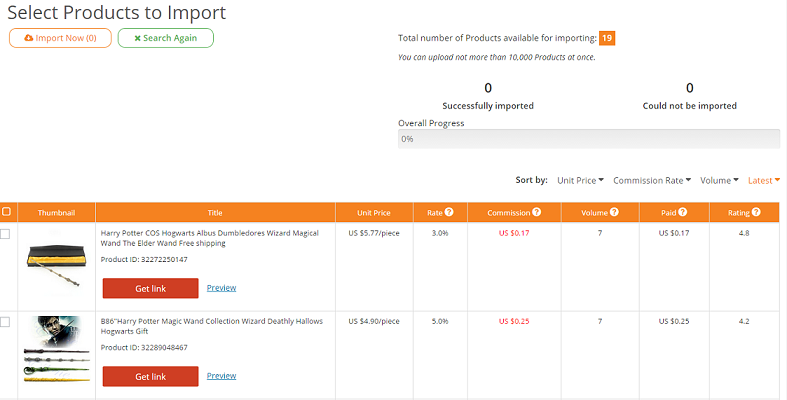787x400 pixels.
Task: Check the Deathly Hallows product row checkbox
Action: click(x=6, y=322)
